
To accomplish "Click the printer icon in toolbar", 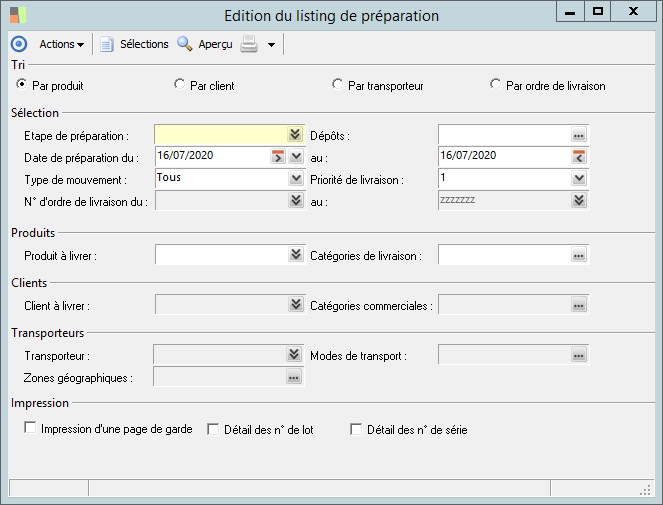I will (x=250, y=44).
